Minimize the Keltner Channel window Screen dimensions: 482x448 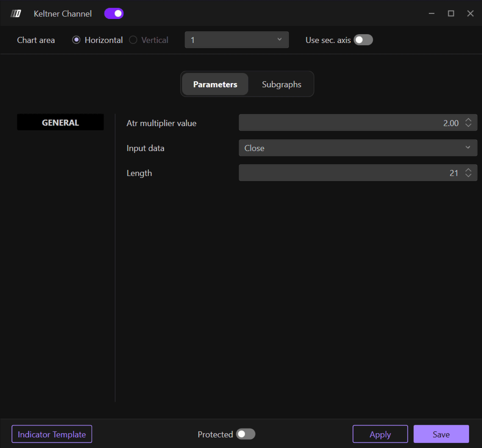pyautogui.click(x=431, y=14)
